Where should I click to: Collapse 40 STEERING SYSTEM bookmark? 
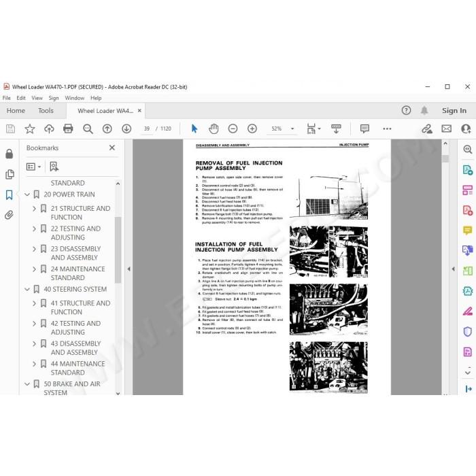click(27, 289)
